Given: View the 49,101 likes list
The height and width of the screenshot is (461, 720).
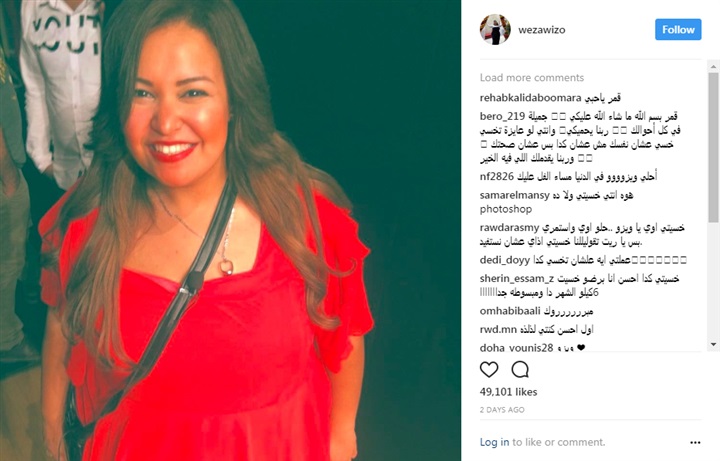Looking at the screenshot, I should tap(508, 392).
